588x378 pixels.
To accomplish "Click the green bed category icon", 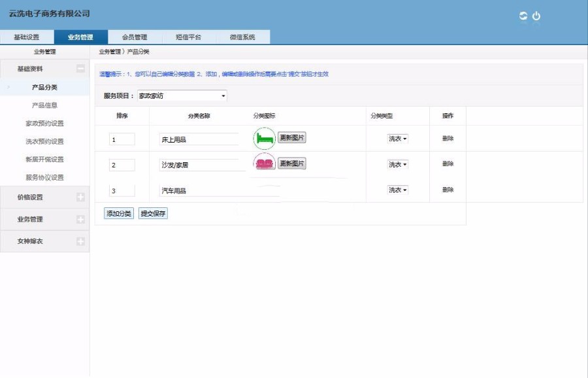I will 265,139.
